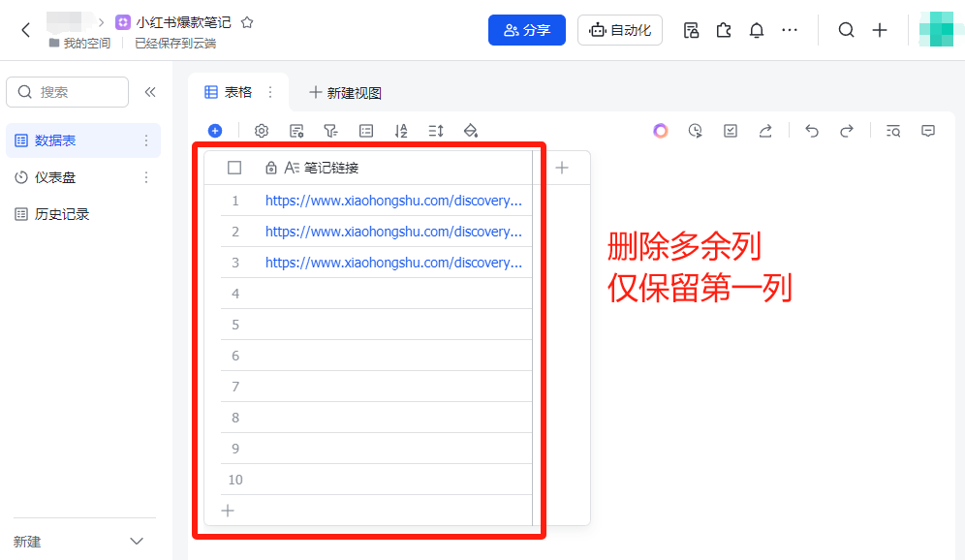Open the 数据表 options via its three-dot menu

click(146, 140)
